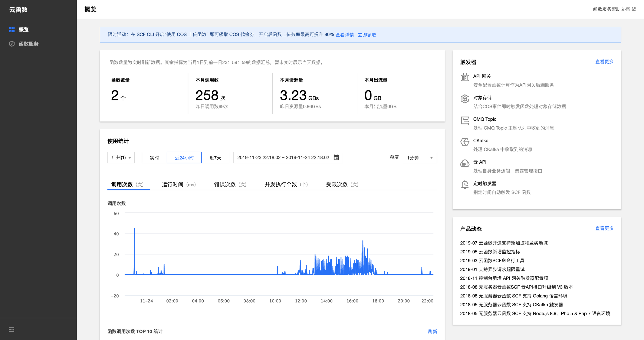The width and height of the screenshot is (644, 340).
Task: Open the 函数服务帮助文档 link
Action: click(611, 9)
